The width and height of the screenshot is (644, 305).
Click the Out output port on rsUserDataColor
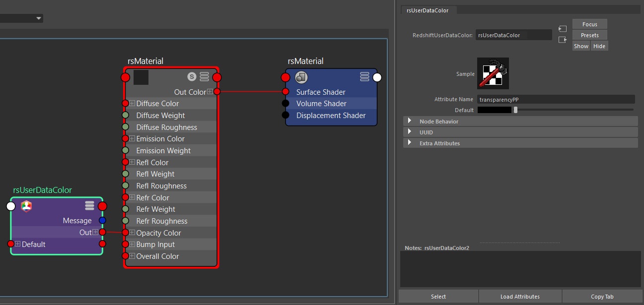(x=102, y=232)
